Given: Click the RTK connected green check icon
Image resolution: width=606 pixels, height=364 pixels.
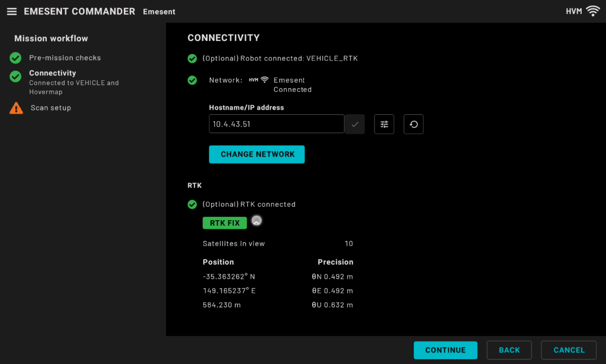Looking at the screenshot, I should [x=192, y=204].
